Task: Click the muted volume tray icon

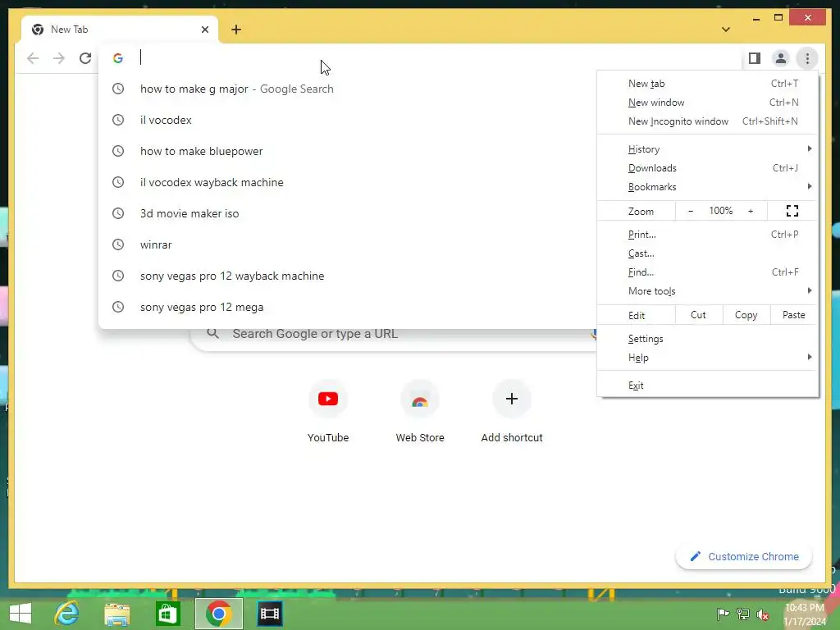Action: [x=763, y=614]
